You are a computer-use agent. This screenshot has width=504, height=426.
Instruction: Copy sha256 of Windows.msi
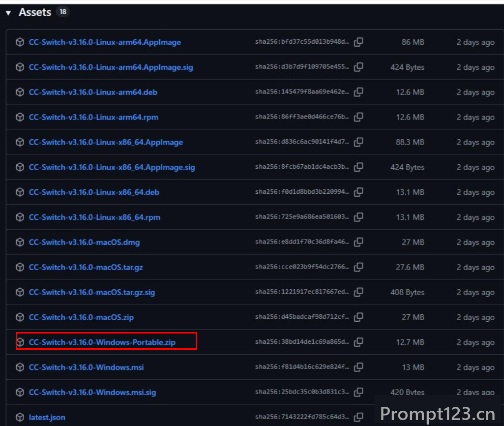[358, 367]
